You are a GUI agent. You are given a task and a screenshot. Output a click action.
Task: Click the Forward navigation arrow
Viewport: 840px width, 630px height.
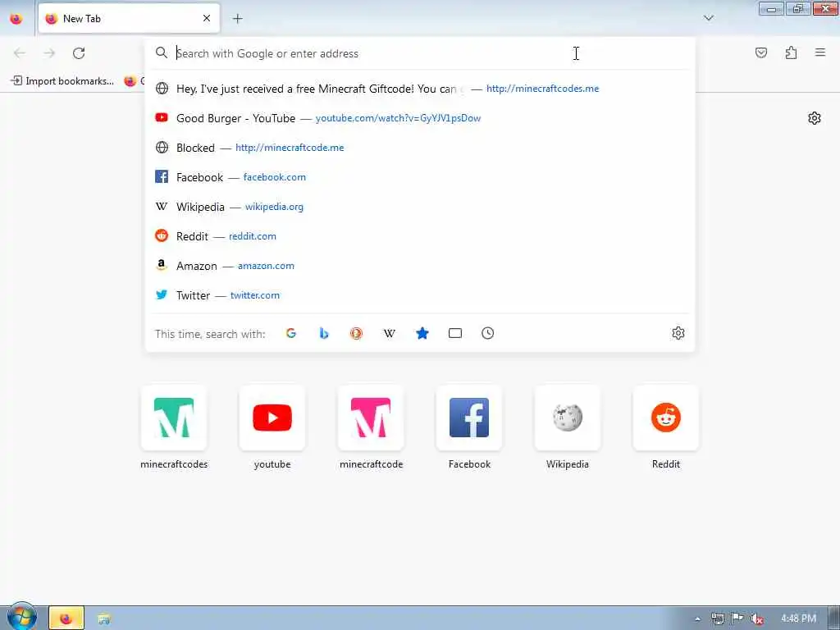click(x=49, y=53)
